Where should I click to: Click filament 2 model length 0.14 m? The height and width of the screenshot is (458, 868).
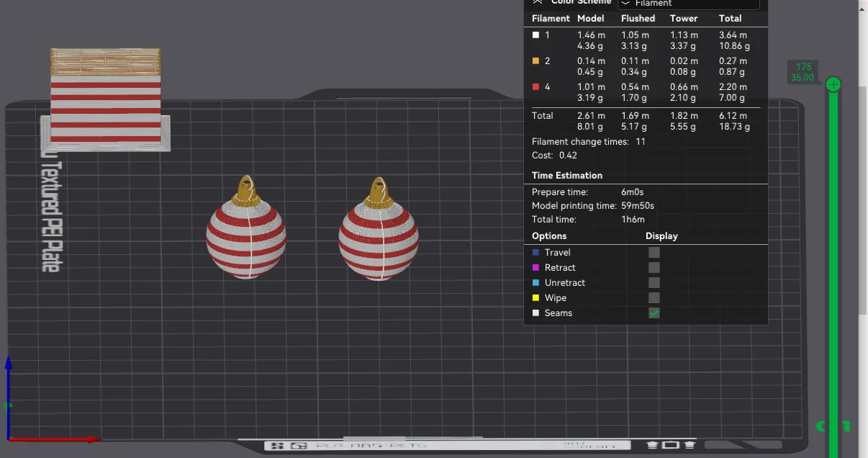click(591, 61)
